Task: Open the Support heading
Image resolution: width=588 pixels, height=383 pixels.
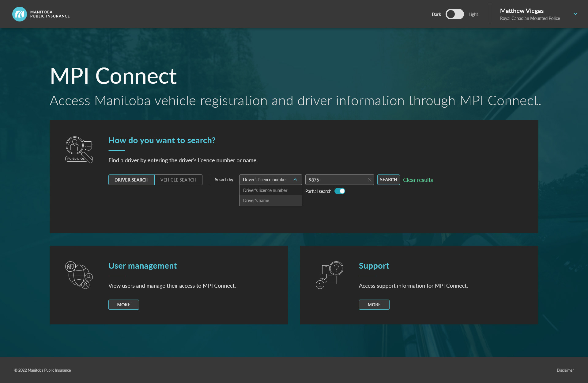Action: point(374,266)
